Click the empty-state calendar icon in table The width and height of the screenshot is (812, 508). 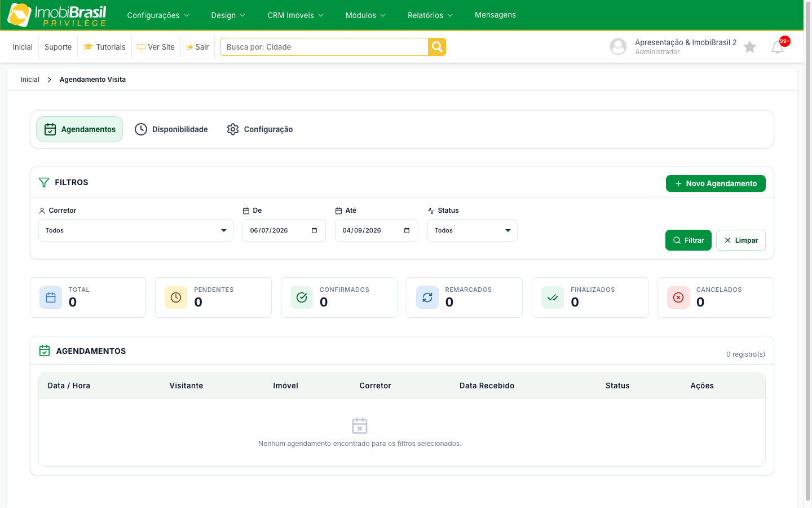(360, 426)
